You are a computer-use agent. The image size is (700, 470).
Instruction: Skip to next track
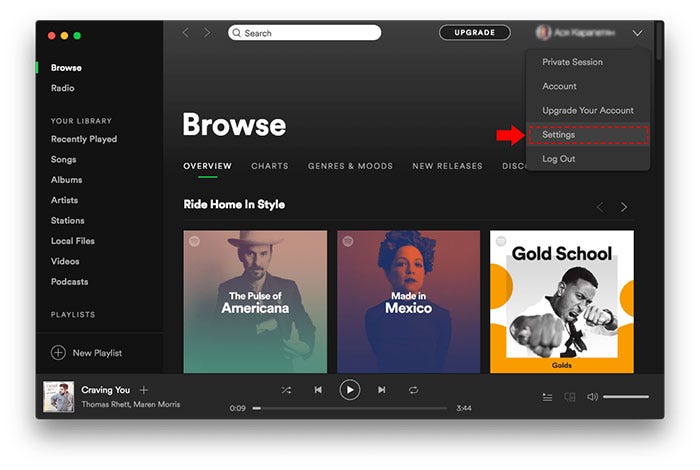[x=382, y=390]
